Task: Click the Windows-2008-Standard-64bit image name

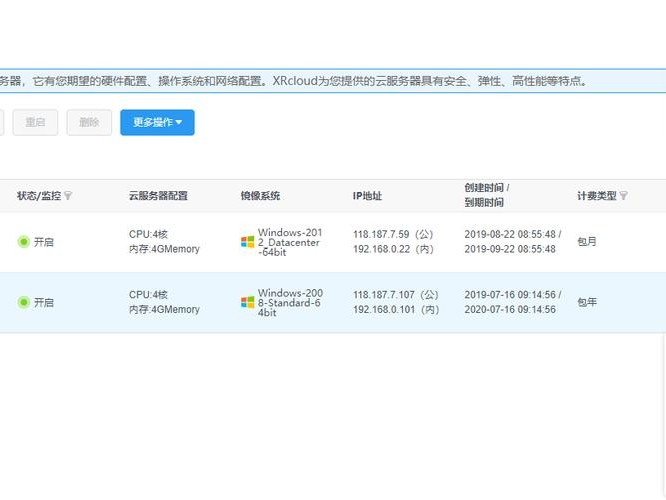Action: [x=290, y=302]
